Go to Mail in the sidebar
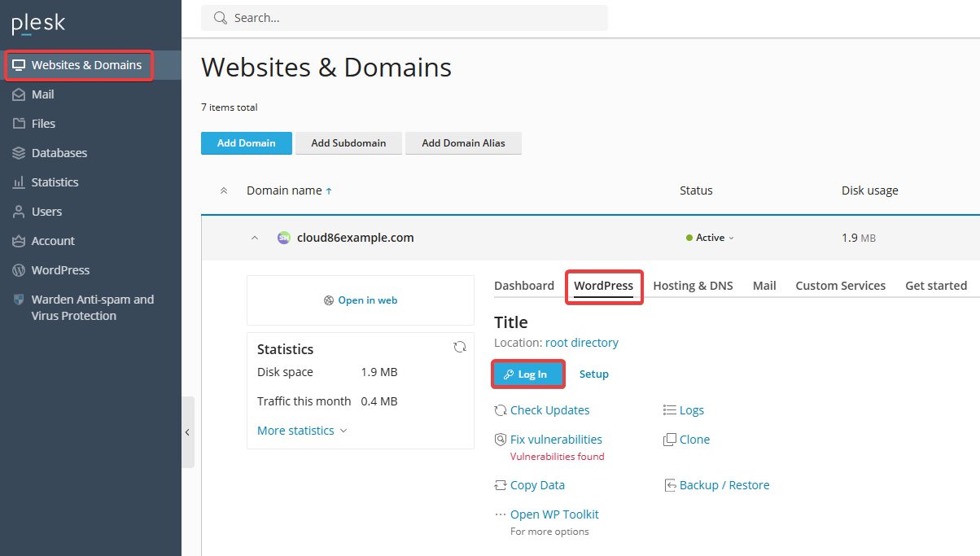Viewport: 980px width, 556px height. (42, 94)
